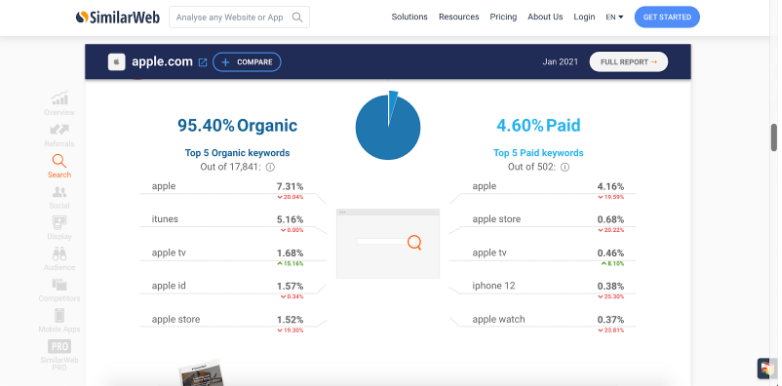Click the paid keyword iphone 12

pos(494,286)
